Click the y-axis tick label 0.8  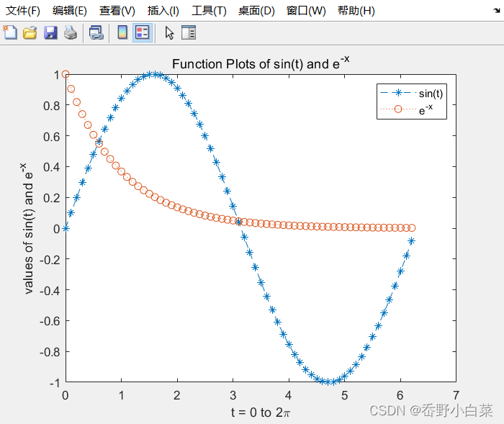point(51,105)
